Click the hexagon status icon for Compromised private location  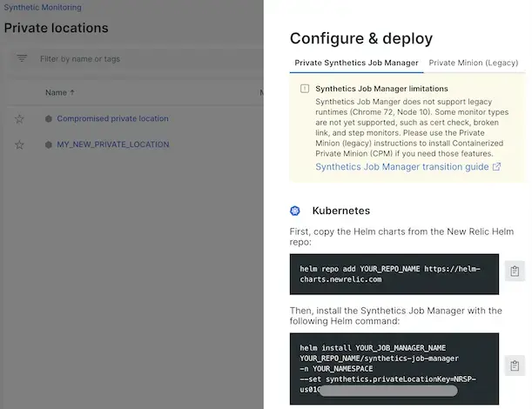[49, 119]
